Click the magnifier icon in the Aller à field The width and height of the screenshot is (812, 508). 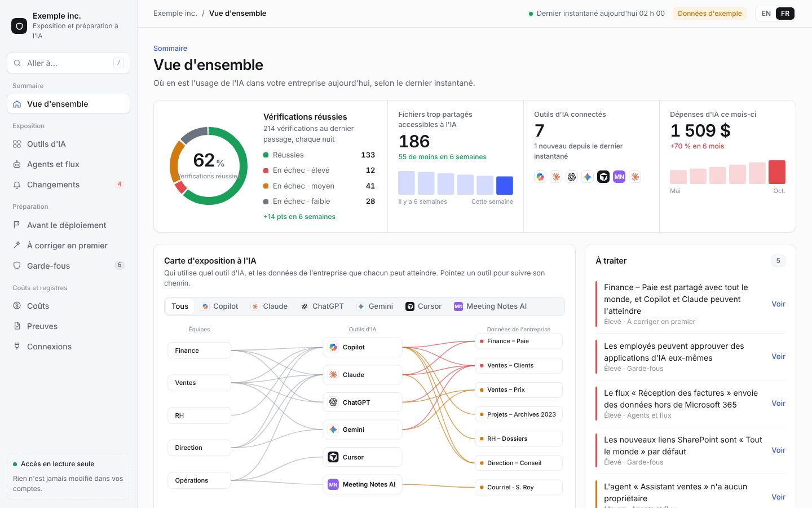[17, 63]
